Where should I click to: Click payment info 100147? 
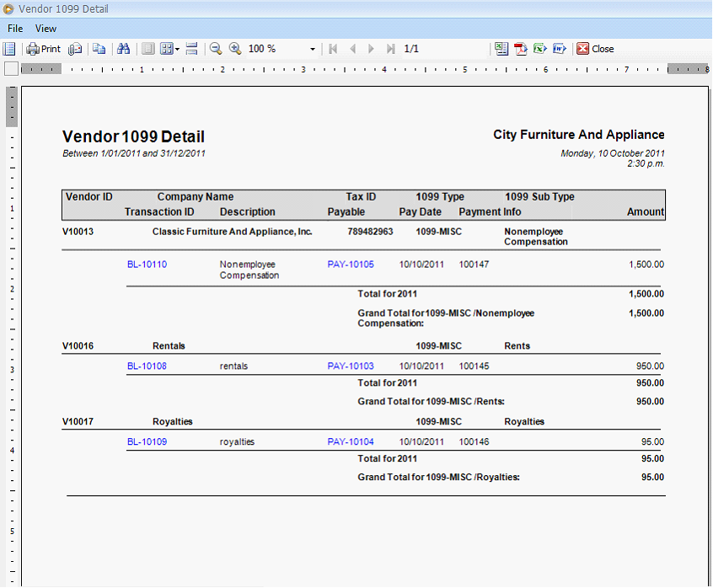tap(474, 265)
